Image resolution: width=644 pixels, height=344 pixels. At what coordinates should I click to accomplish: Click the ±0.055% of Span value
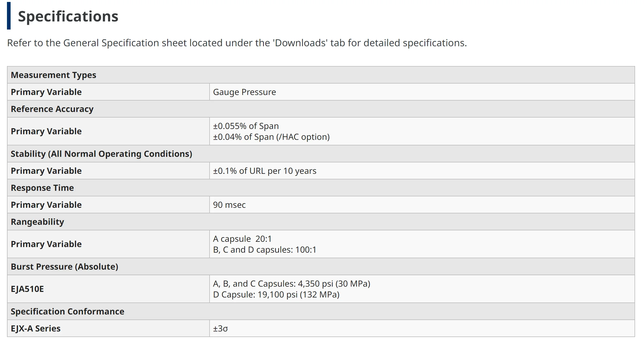tap(246, 126)
